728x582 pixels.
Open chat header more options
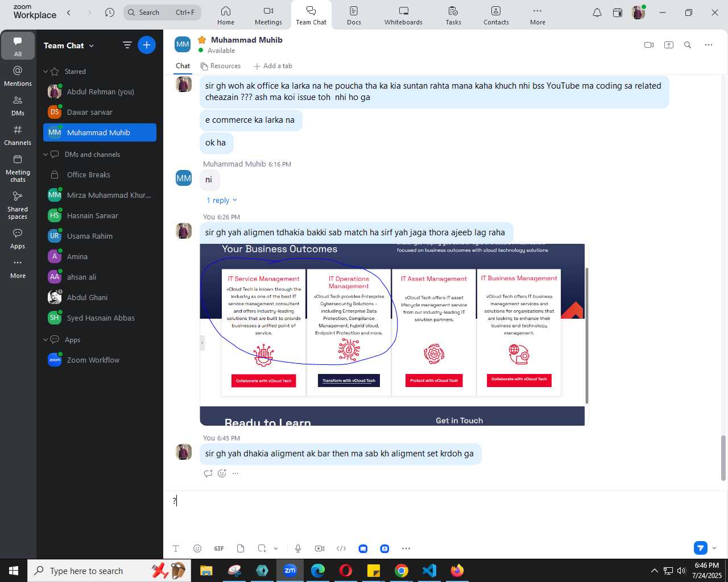click(x=709, y=45)
